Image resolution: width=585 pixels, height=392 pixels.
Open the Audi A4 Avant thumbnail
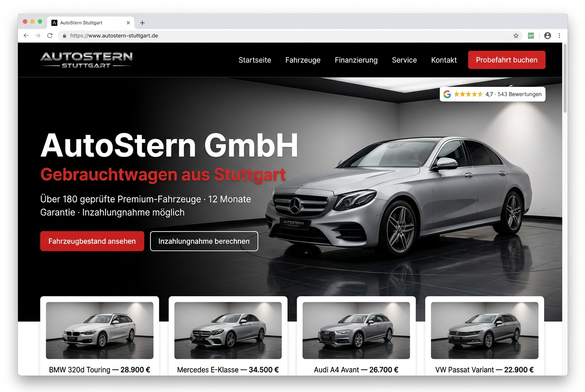(356, 331)
